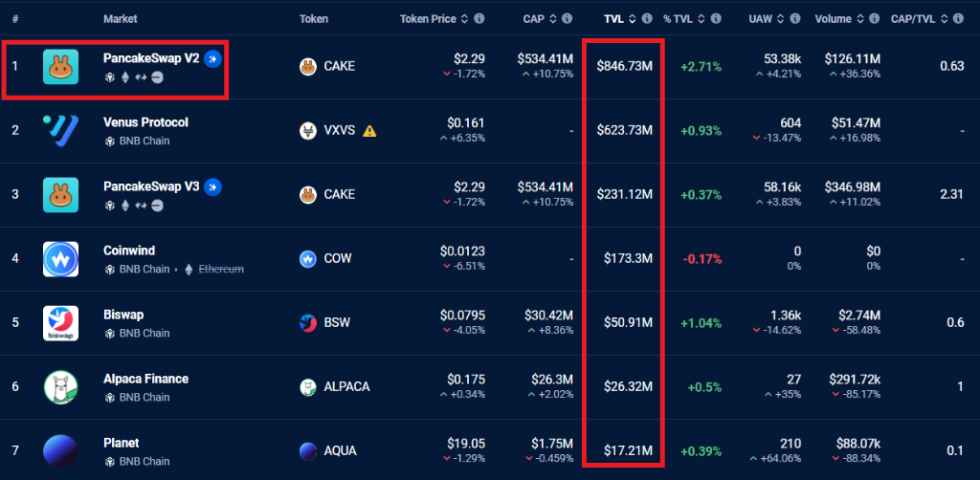Open the Venus Protocol market link
This screenshot has height=480, width=980.
145,122
